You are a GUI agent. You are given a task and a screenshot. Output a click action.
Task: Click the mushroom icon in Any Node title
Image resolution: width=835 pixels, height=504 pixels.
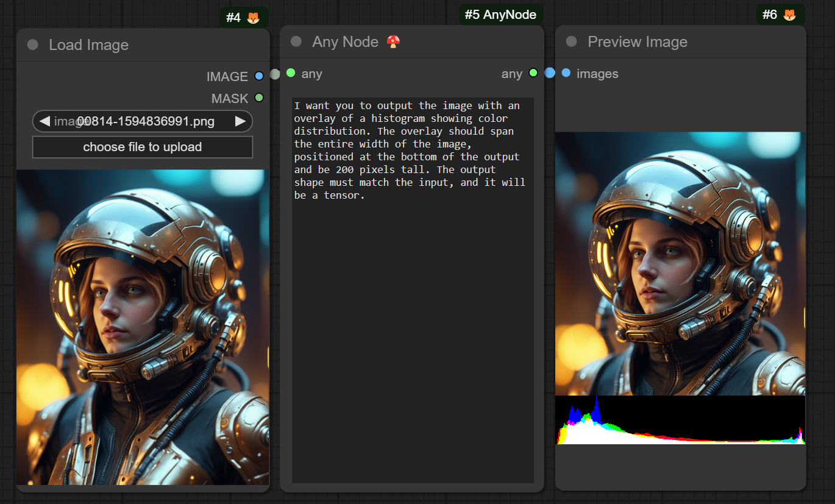(x=394, y=42)
